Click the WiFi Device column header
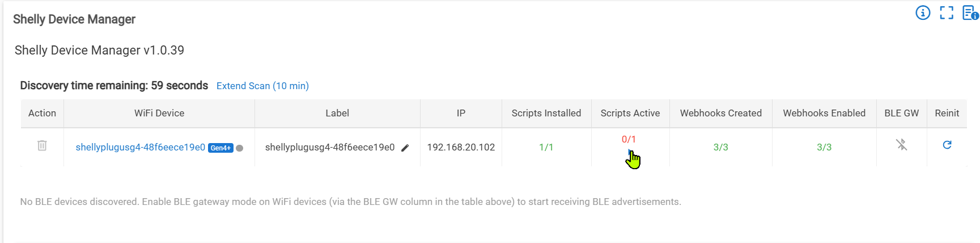This screenshot has height=243, width=980. click(x=159, y=113)
